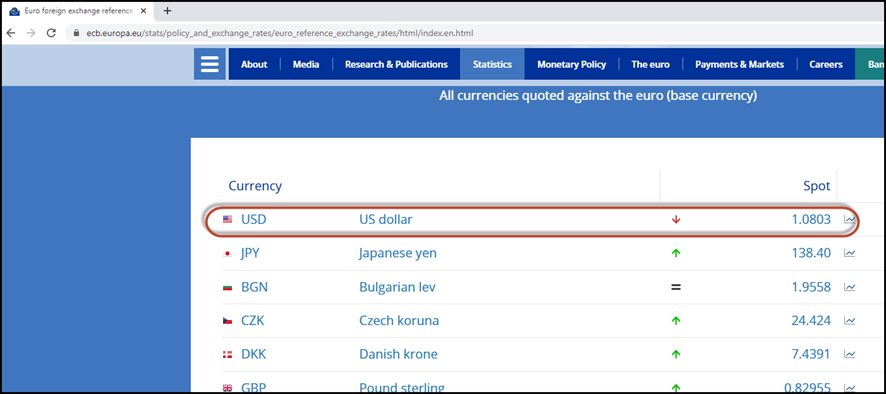The height and width of the screenshot is (394, 886).
Task: Open chart icon for Bulgarian lev
Action: (x=849, y=287)
